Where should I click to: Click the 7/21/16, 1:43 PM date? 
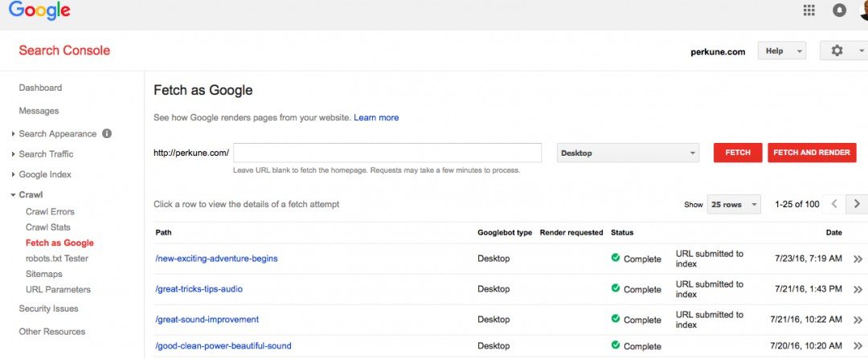point(809,289)
